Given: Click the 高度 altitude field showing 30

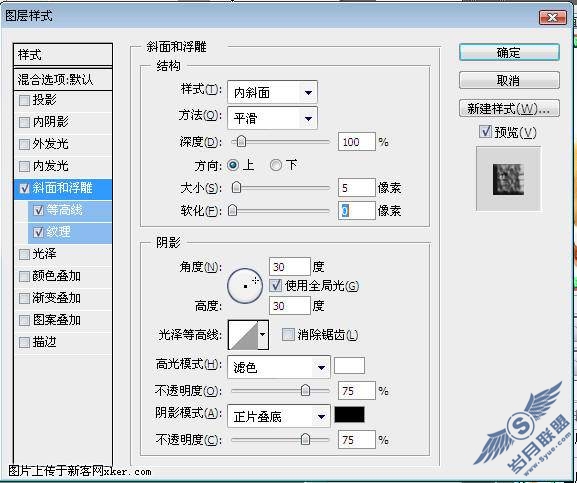Looking at the screenshot, I should click(290, 306).
